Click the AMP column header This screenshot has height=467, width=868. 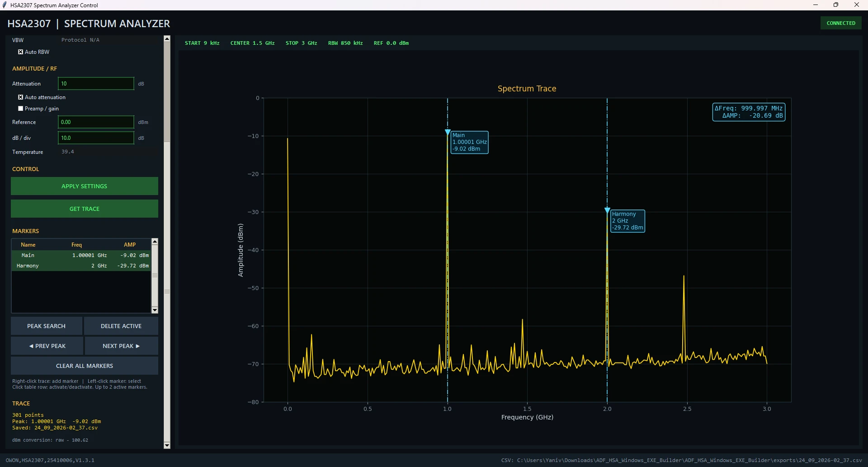point(130,245)
